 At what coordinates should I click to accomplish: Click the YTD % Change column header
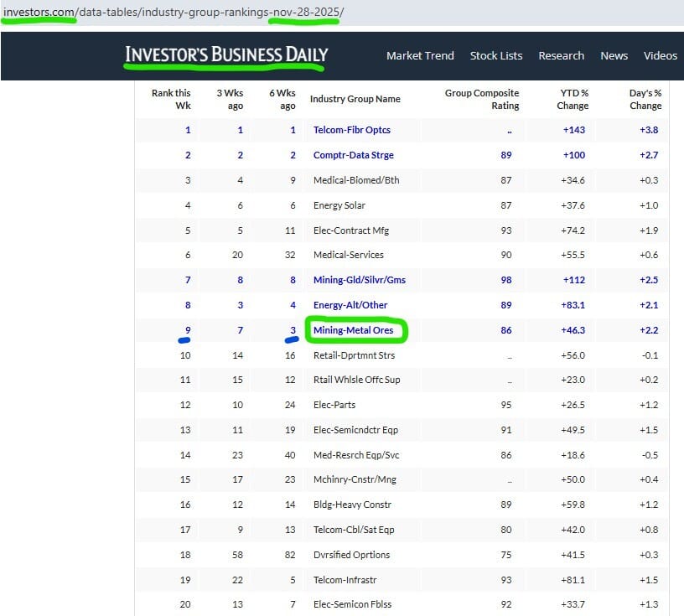[x=573, y=99]
